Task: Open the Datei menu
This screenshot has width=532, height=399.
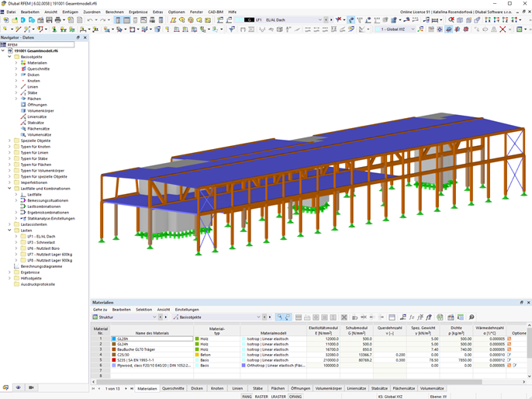Action: [x=11, y=12]
